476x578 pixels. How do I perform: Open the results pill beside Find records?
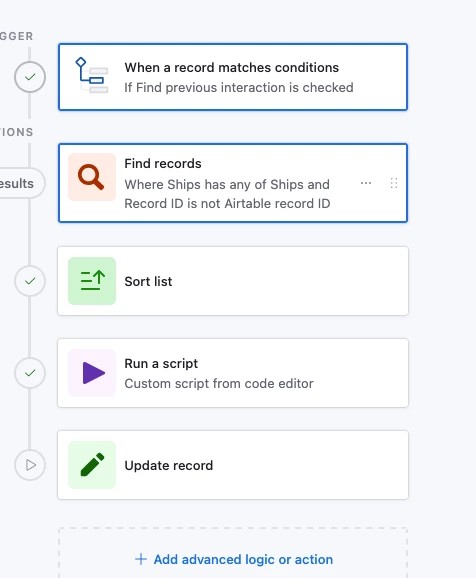click(x=20, y=183)
